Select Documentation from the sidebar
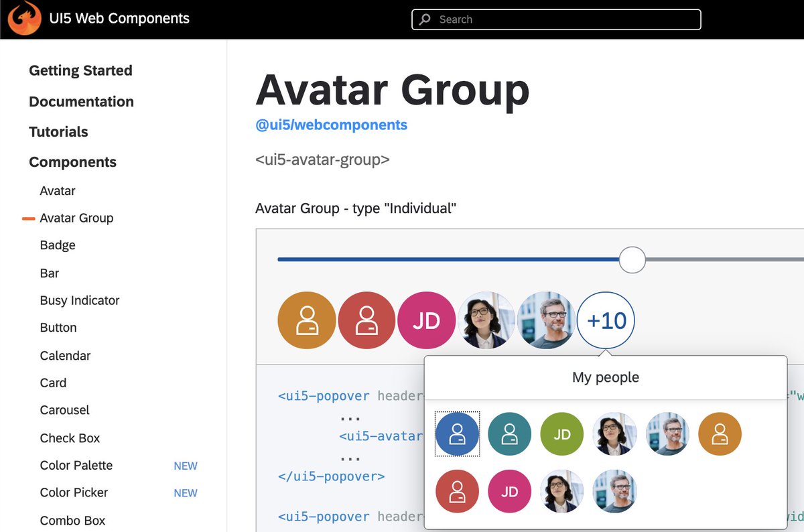Image resolution: width=804 pixels, height=532 pixels. (81, 101)
